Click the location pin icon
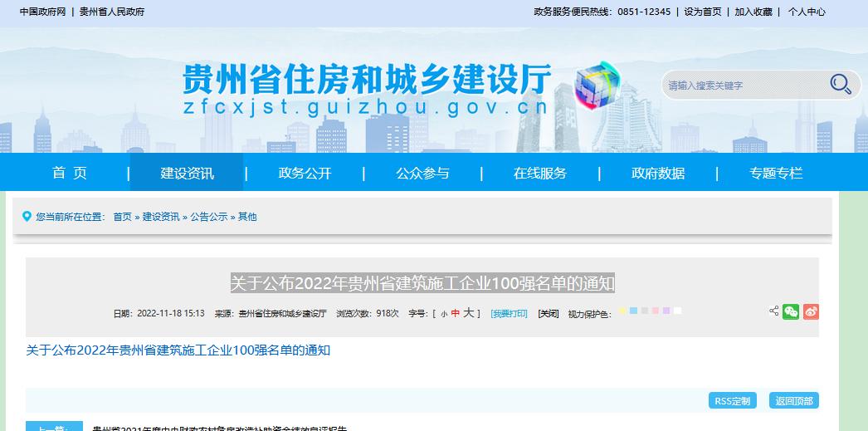Screen dimensions: 868x431 coord(27,216)
